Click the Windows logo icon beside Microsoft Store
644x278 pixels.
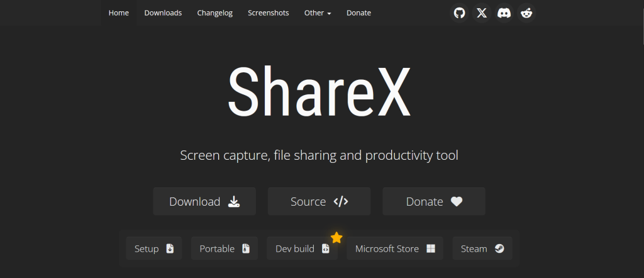430,248
